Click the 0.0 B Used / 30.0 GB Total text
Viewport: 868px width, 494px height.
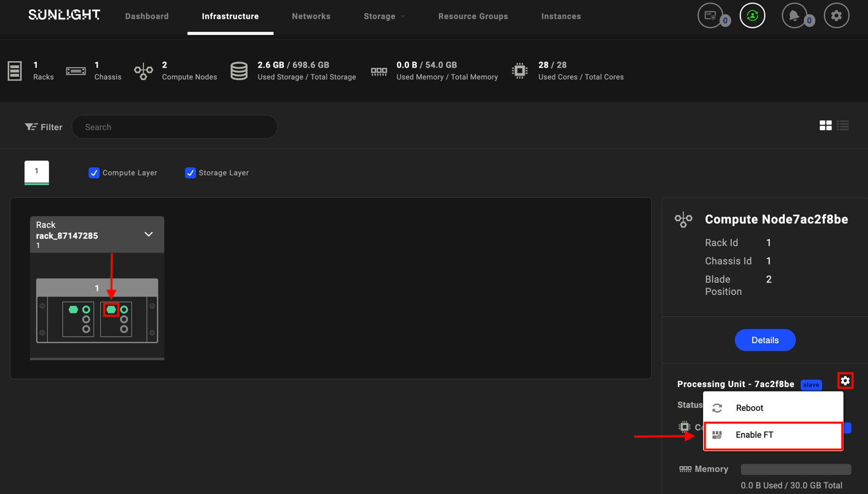coord(792,485)
